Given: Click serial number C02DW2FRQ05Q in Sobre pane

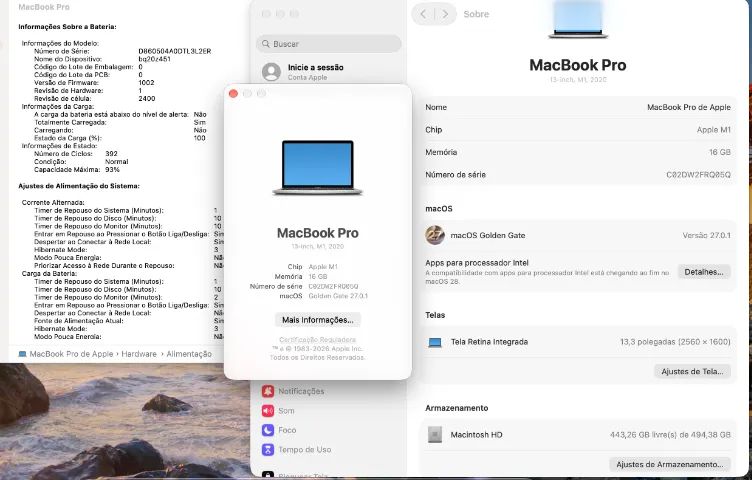Looking at the screenshot, I should pos(698,175).
